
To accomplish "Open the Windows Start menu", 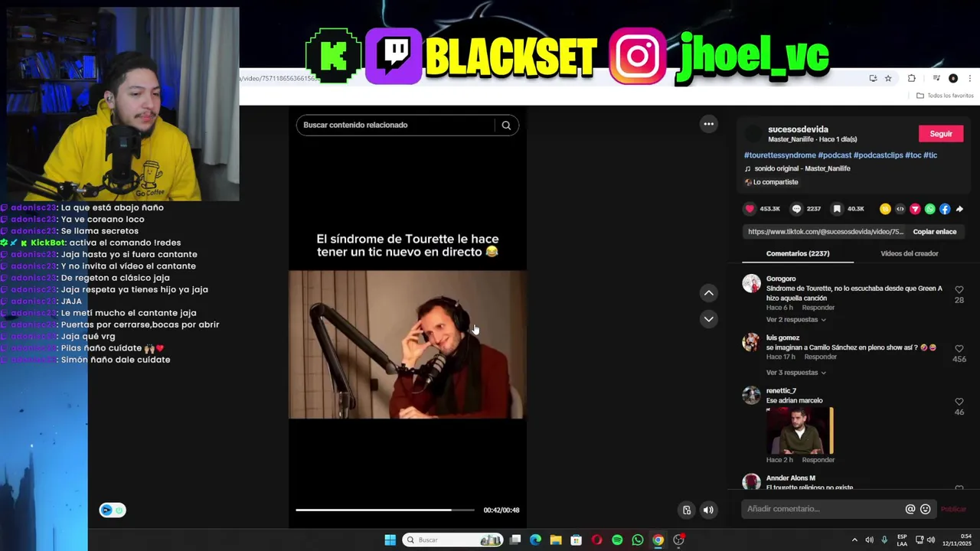I will (x=390, y=540).
